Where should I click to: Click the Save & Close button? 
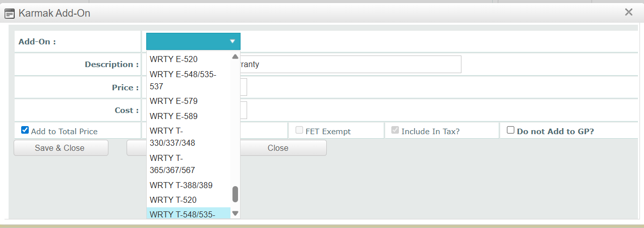(x=61, y=148)
